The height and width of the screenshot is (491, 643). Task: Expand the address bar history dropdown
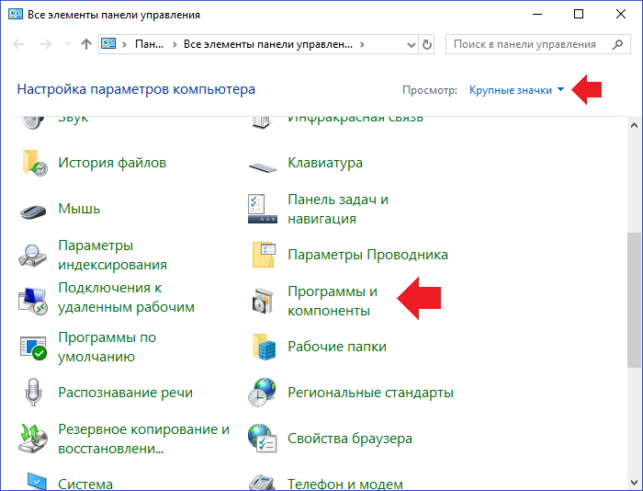pos(411,44)
